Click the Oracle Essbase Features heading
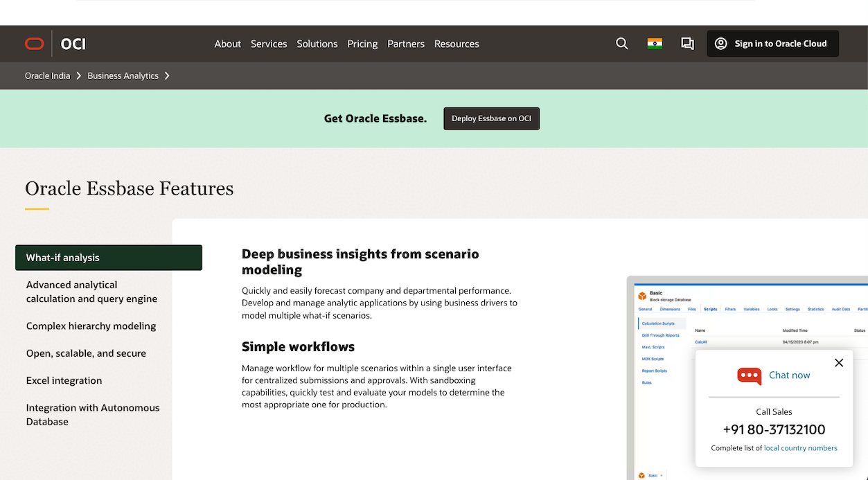Screen dimensions: 868x480 coord(129,188)
